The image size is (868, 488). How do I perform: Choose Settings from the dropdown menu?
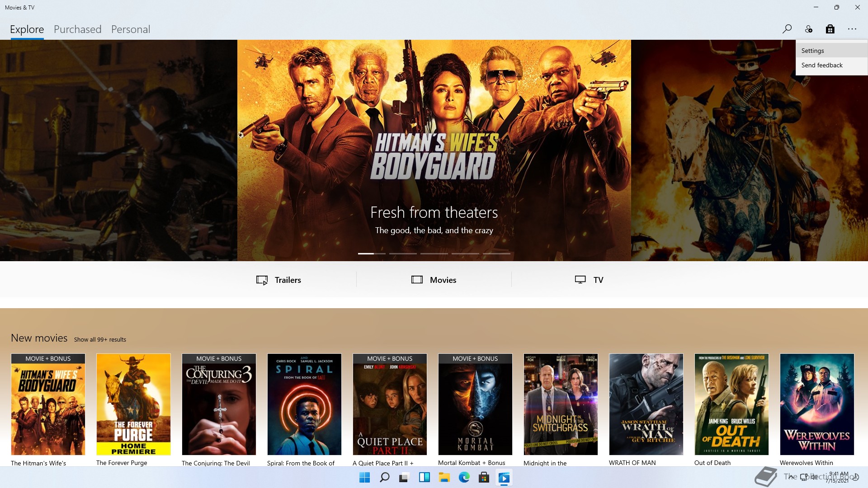click(x=831, y=51)
